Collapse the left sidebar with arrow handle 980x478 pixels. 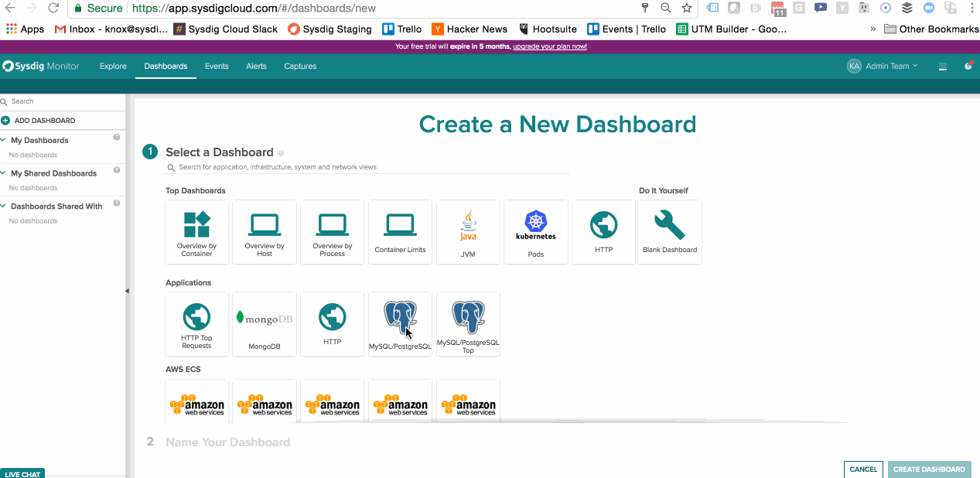coord(127,291)
